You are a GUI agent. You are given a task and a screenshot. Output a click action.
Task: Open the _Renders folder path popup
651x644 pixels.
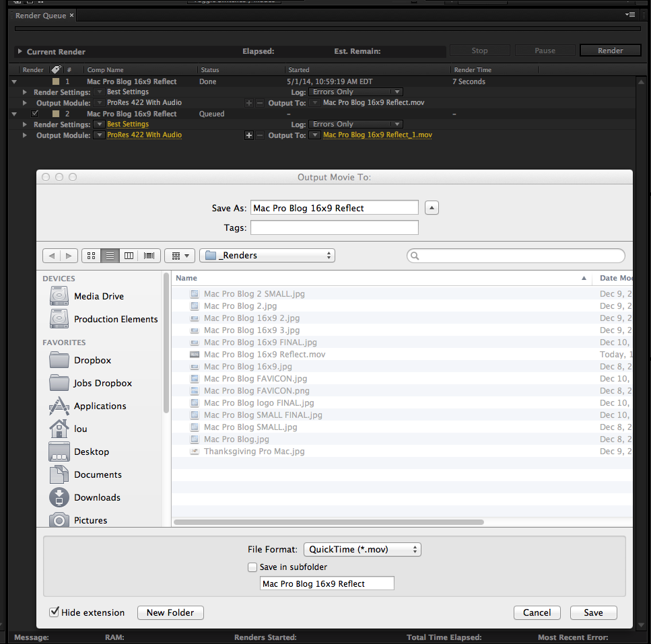[267, 256]
